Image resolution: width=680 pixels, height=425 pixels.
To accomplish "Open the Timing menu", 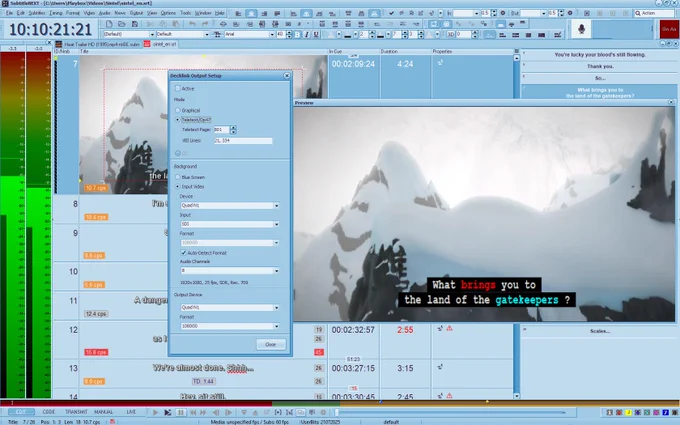I will (x=56, y=13).
